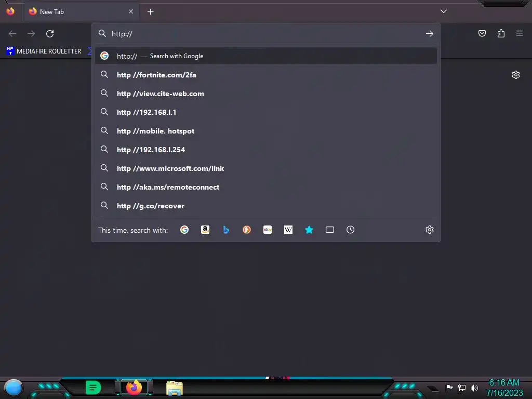Open a new tab with plus button
The height and width of the screenshot is (399, 532).
coord(150,12)
